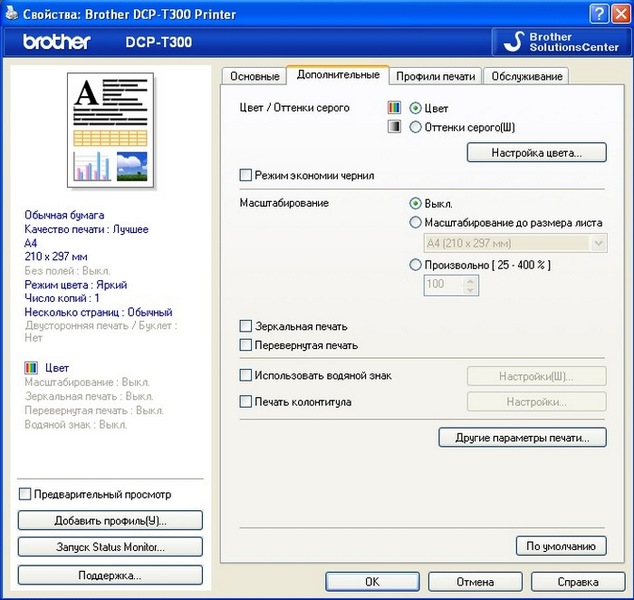Click '210 x 297 мм' summary text

tap(56, 256)
